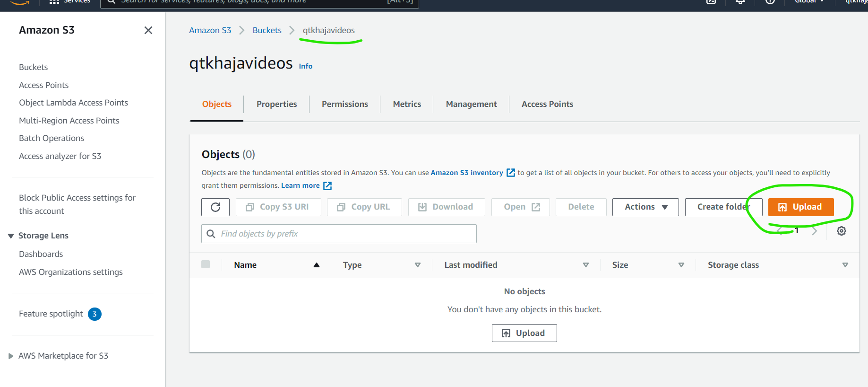This screenshot has width=868, height=387.
Task: Open Block Public Access settings for this account
Action: pos(77,204)
